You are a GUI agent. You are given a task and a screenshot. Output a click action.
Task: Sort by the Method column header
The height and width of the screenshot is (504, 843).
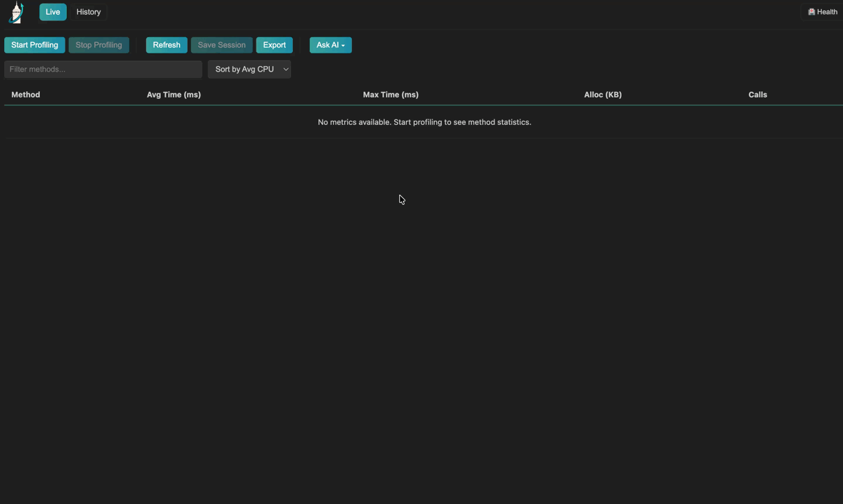tap(25, 94)
